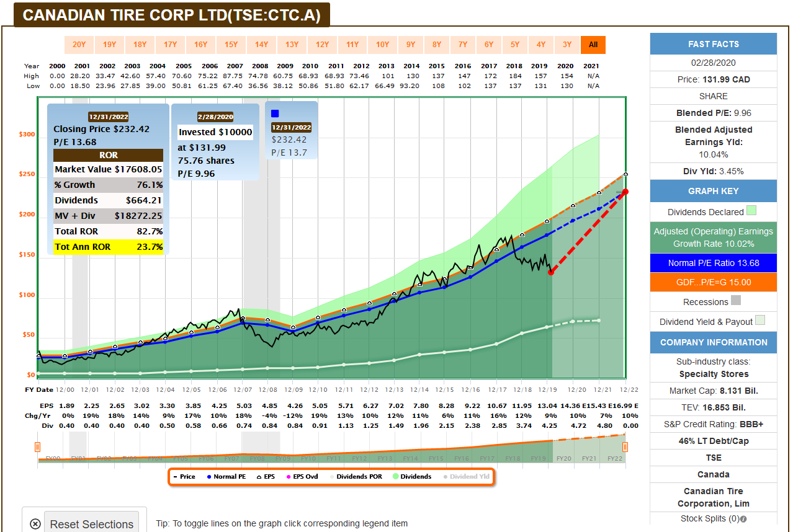Click the red endpoint marker on the chart
This screenshot has width=793, height=532.
[625, 192]
